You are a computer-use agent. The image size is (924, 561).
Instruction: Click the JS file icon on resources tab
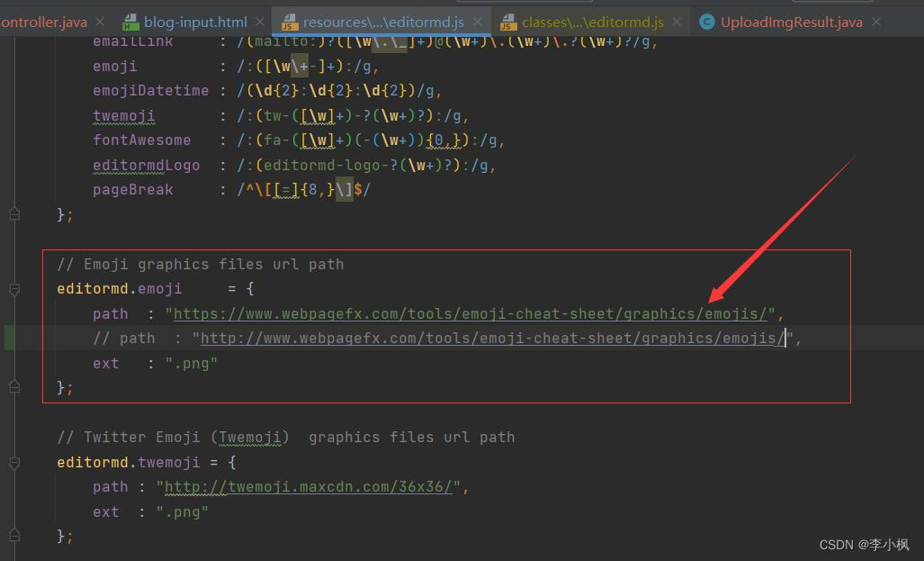point(290,23)
